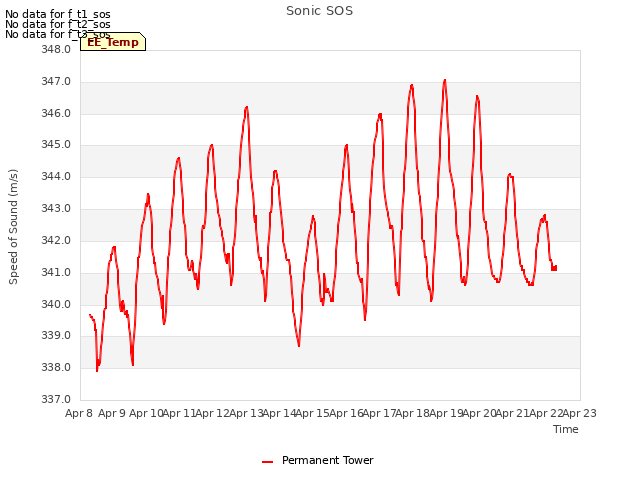This screenshot has height=480, width=640.
Task: Click the Apr 22 x-axis date label
Action: [x=546, y=413]
